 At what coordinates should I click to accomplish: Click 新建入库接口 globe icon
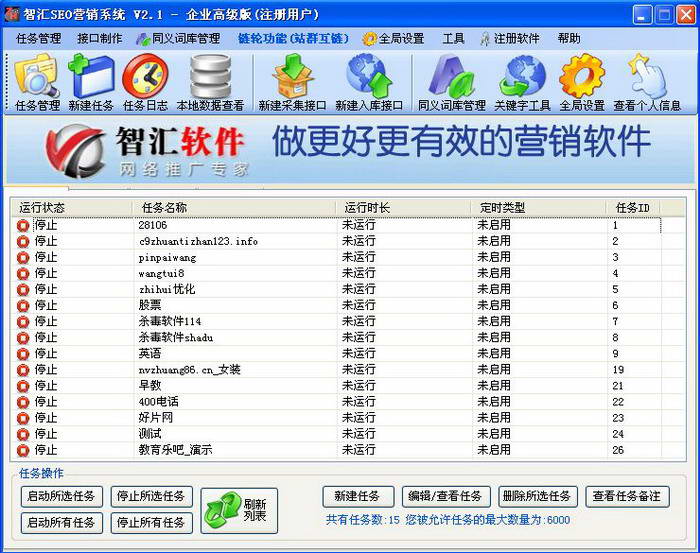(x=369, y=83)
